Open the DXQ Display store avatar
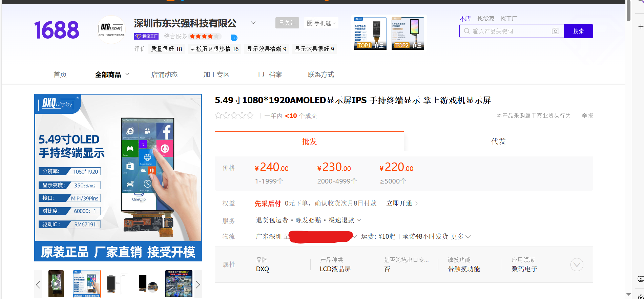 (112, 30)
